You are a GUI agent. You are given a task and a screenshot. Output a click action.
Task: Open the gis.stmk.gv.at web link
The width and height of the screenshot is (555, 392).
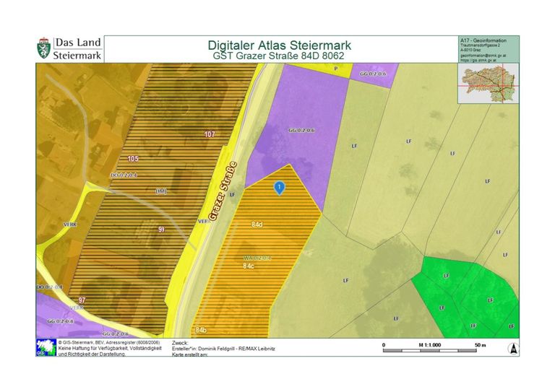482,61
